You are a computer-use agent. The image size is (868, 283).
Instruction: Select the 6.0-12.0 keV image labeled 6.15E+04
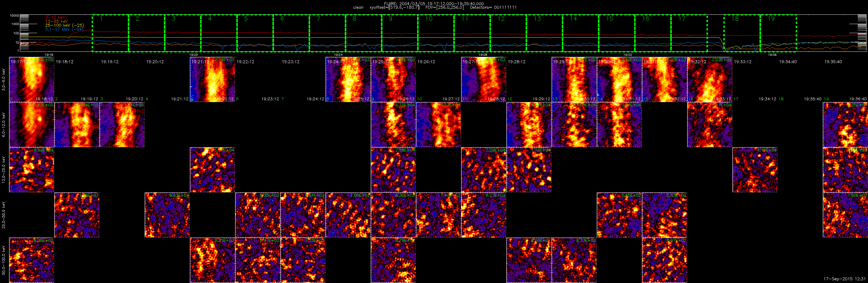click(393, 125)
